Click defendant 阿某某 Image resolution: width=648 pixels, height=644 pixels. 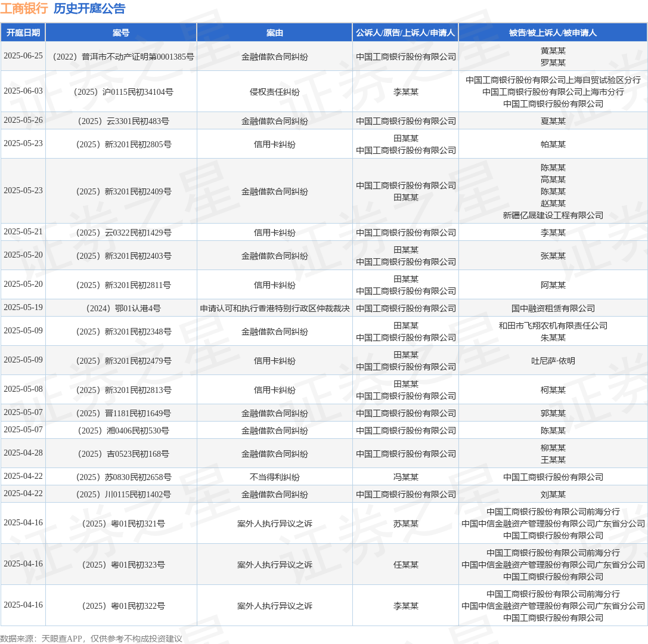553,285
